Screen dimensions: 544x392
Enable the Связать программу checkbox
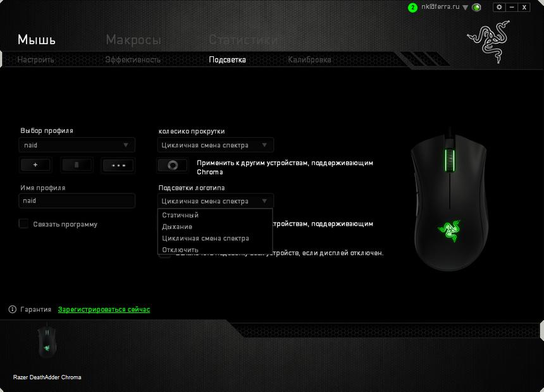coord(23,224)
